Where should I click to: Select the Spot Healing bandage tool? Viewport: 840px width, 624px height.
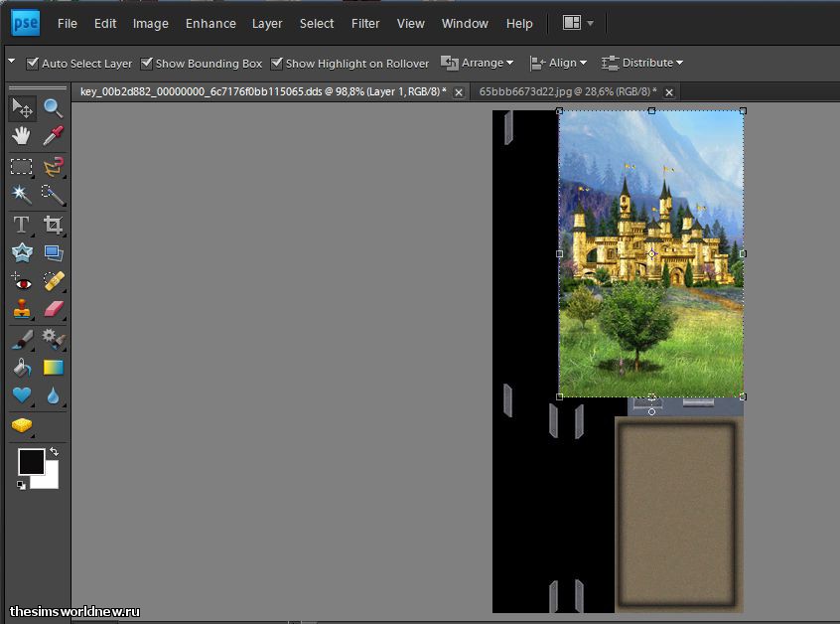(53, 281)
